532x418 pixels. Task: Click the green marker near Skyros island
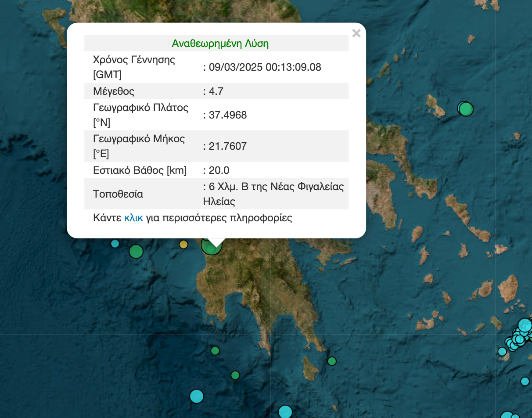[x=465, y=108]
